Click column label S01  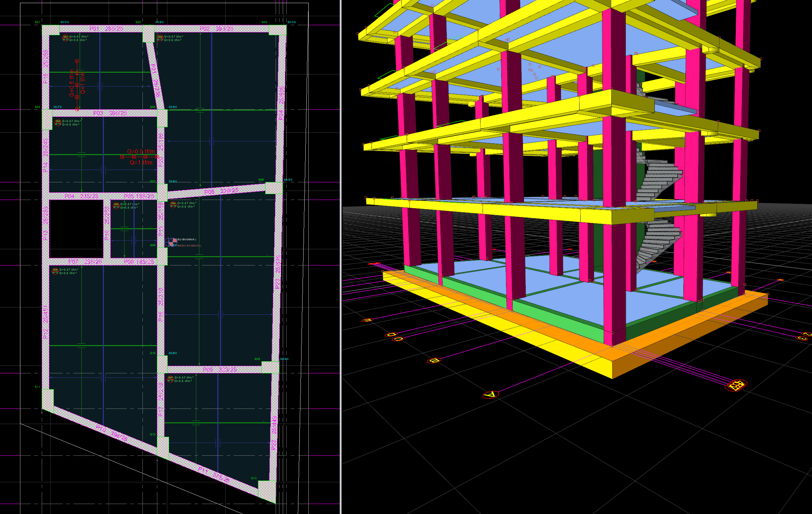[37, 22]
